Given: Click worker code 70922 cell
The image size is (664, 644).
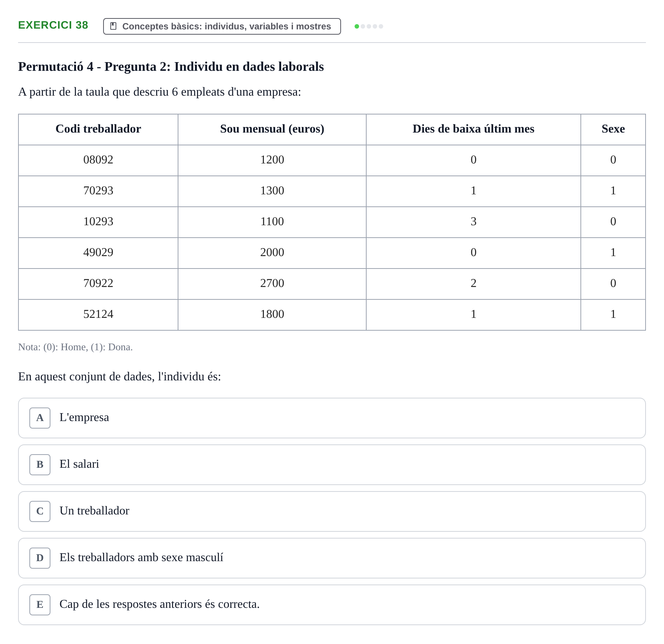Looking at the screenshot, I should (98, 284).
